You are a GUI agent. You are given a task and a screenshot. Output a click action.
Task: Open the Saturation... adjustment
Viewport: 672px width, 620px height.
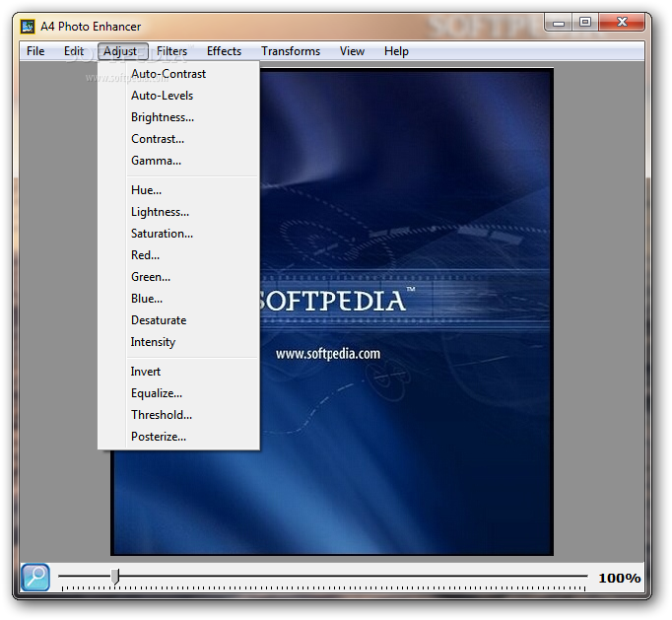[x=179, y=234]
